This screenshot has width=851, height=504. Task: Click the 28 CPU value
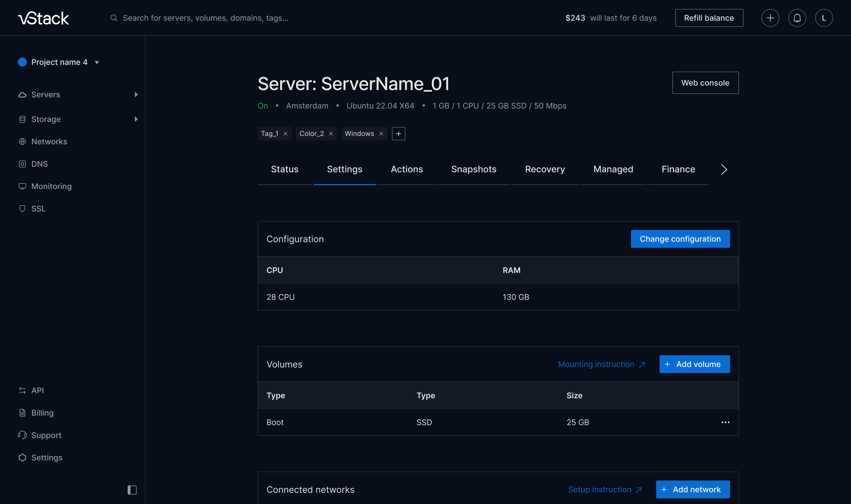click(x=280, y=297)
